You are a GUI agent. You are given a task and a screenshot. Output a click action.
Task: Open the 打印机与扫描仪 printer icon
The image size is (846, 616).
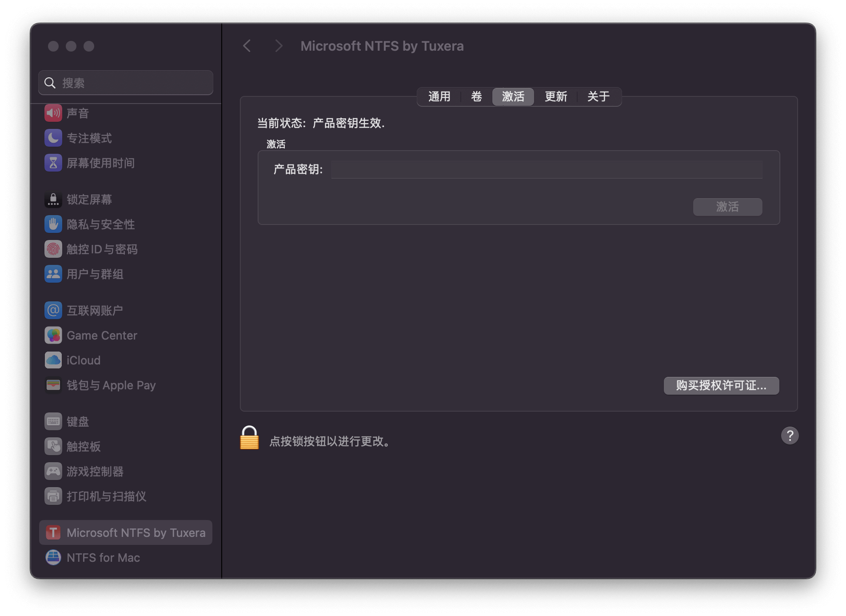(53, 496)
